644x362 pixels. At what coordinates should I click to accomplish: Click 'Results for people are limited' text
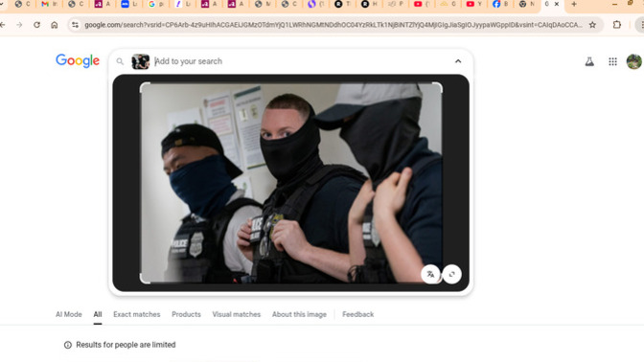tap(126, 345)
